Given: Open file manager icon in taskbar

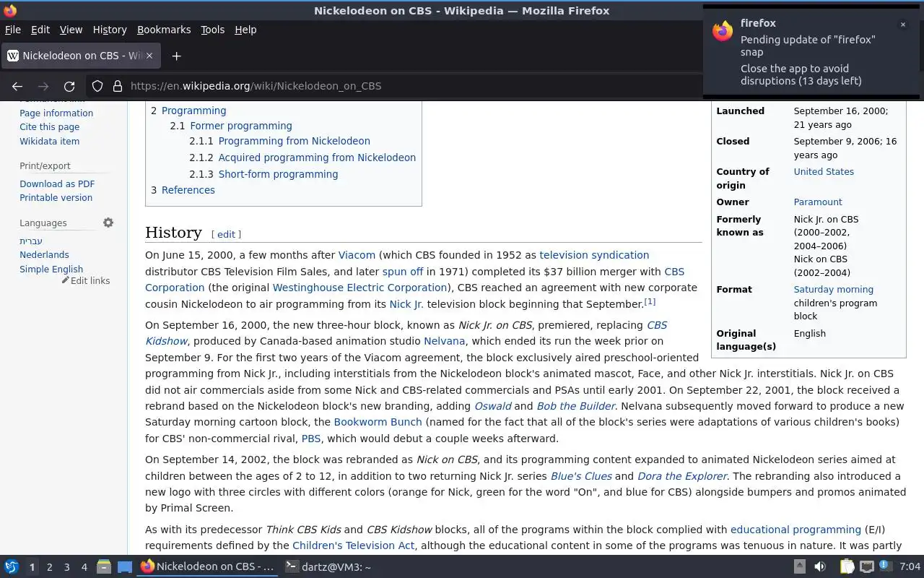Looking at the screenshot, I should tap(104, 567).
